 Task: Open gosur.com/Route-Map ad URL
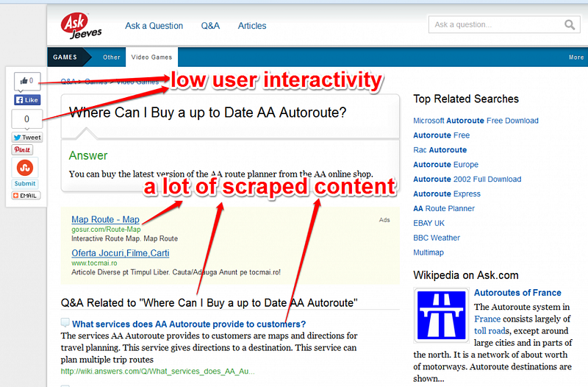click(x=106, y=230)
